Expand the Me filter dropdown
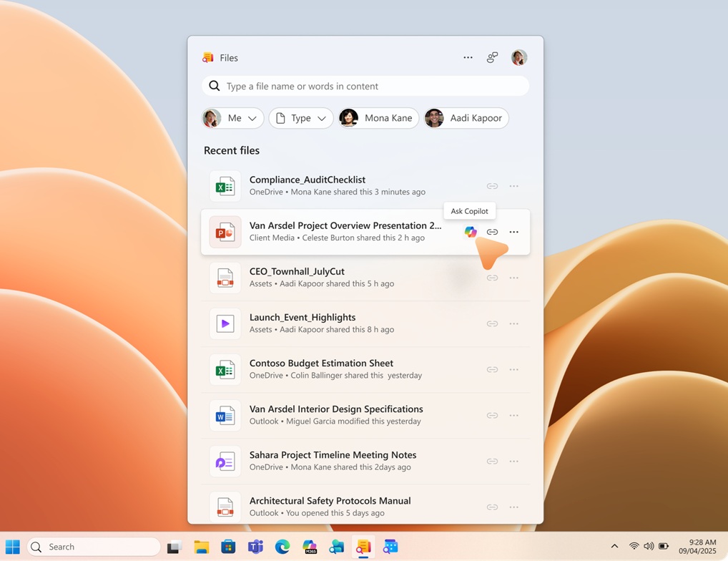The width and height of the screenshot is (728, 561). (233, 118)
